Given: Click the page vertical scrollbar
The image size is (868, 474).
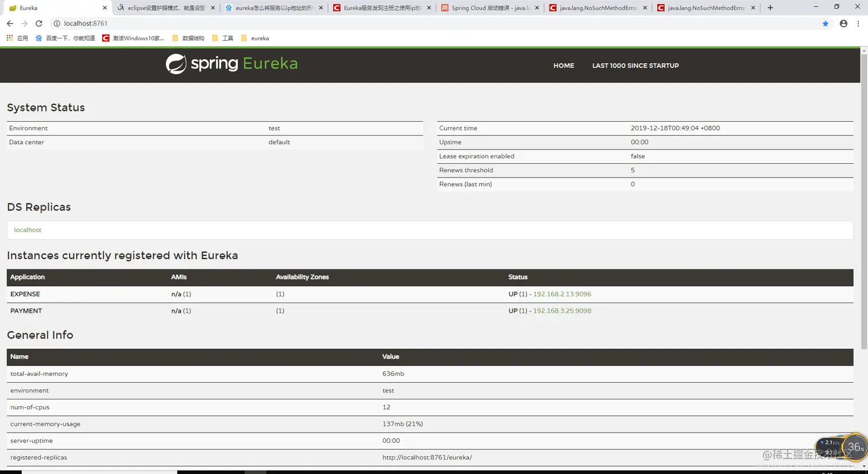Looking at the screenshot, I should pyautogui.click(x=864, y=201).
